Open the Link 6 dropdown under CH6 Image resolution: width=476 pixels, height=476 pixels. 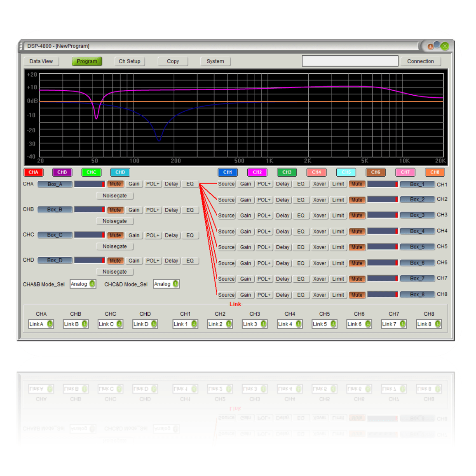359,324
